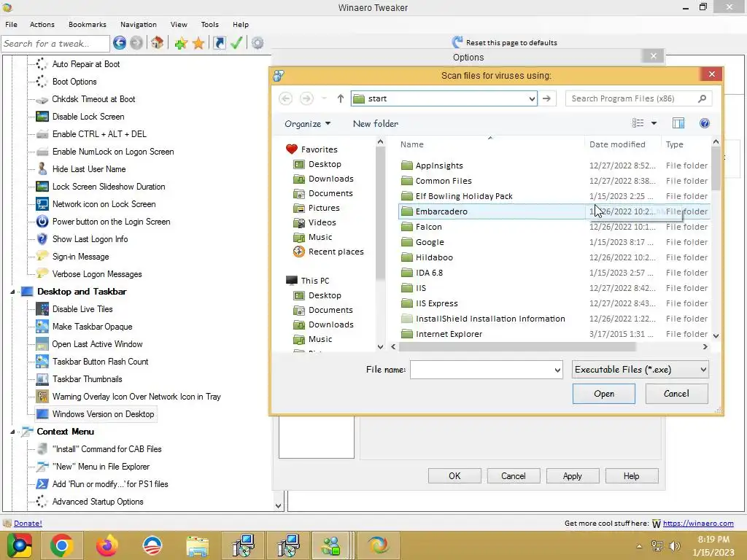Screen dimensions: 747x560
Task: Toggle the preview pane icon in file dialog
Action: click(x=678, y=123)
